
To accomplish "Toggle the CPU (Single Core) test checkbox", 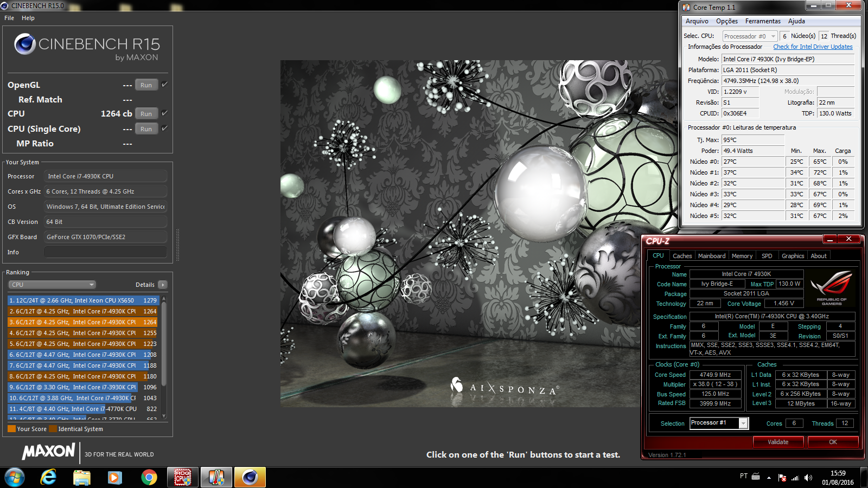I will pyautogui.click(x=164, y=129).
